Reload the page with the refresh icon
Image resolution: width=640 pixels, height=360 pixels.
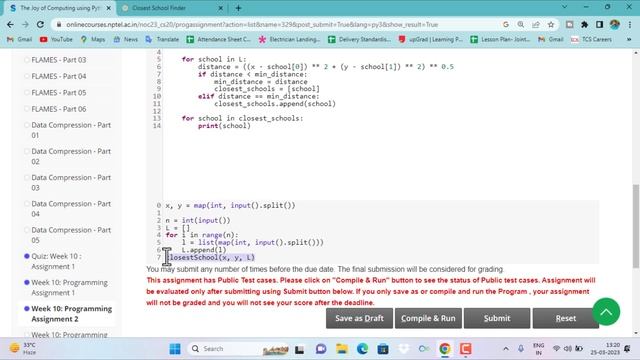tap(40, 24)
